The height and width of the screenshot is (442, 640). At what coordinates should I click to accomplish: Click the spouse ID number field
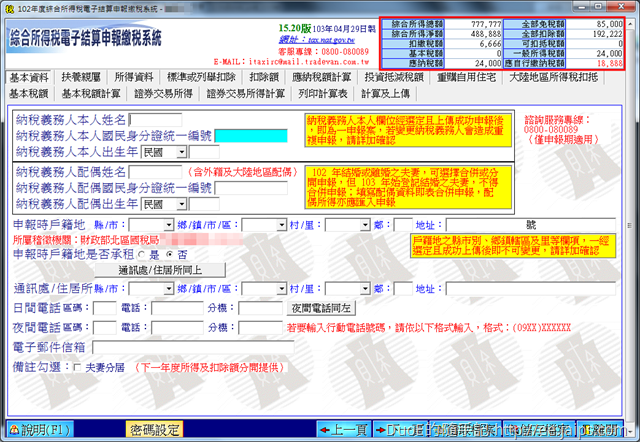tap(251, 188)
